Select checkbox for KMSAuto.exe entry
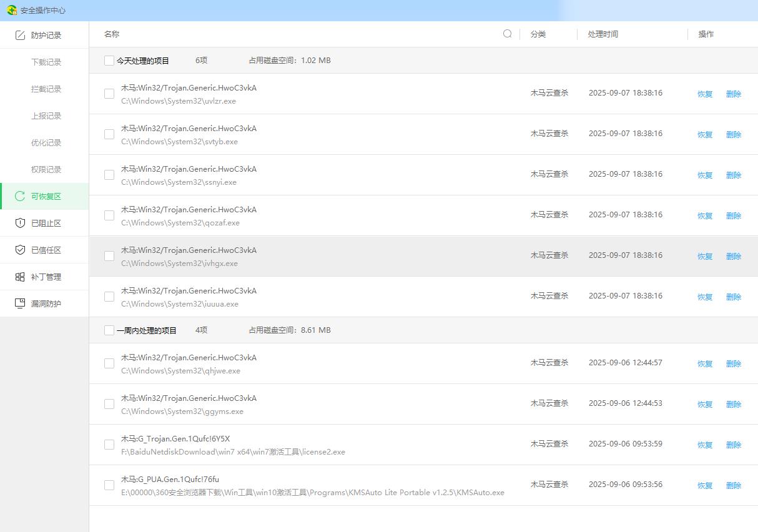 coord(109,485)
